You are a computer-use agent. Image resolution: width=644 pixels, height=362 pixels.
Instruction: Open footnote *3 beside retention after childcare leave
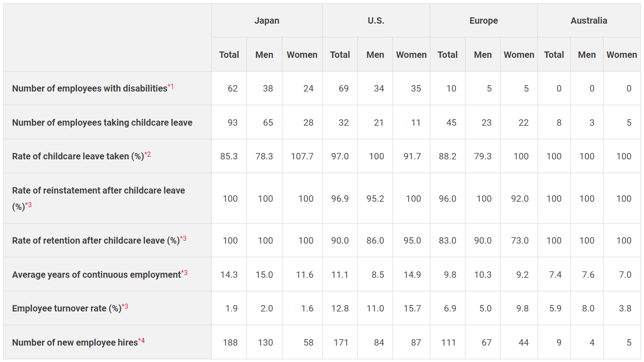(x=184, y=239)
